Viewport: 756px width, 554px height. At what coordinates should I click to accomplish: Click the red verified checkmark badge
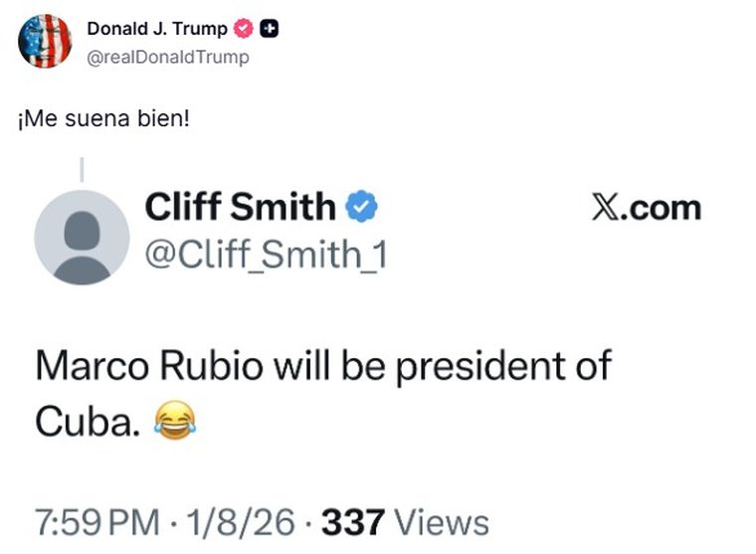click(246, 29)
